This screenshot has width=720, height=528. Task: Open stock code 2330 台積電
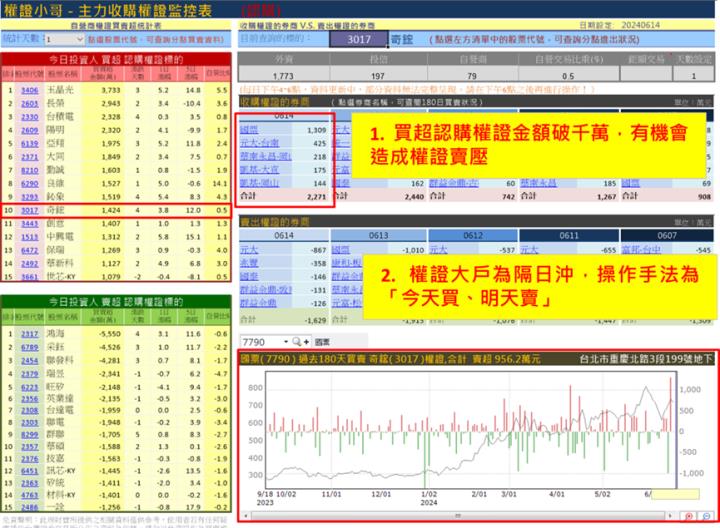(x=30, y=117)
